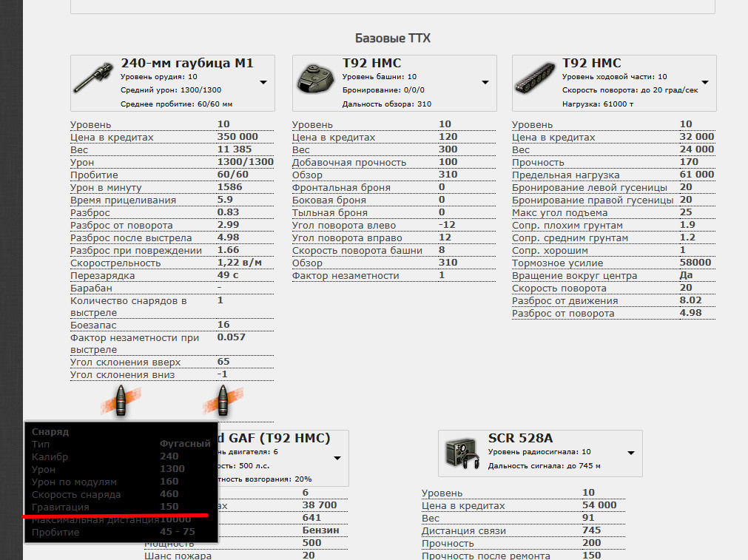The image size is (748, 560).
Task: Click the T92 HMC tracks suspension icon
Action: click(x=535, y=78)
